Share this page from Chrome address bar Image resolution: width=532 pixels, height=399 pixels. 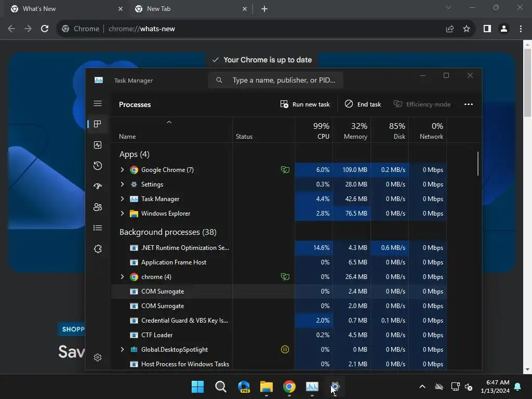pos(450,29)
